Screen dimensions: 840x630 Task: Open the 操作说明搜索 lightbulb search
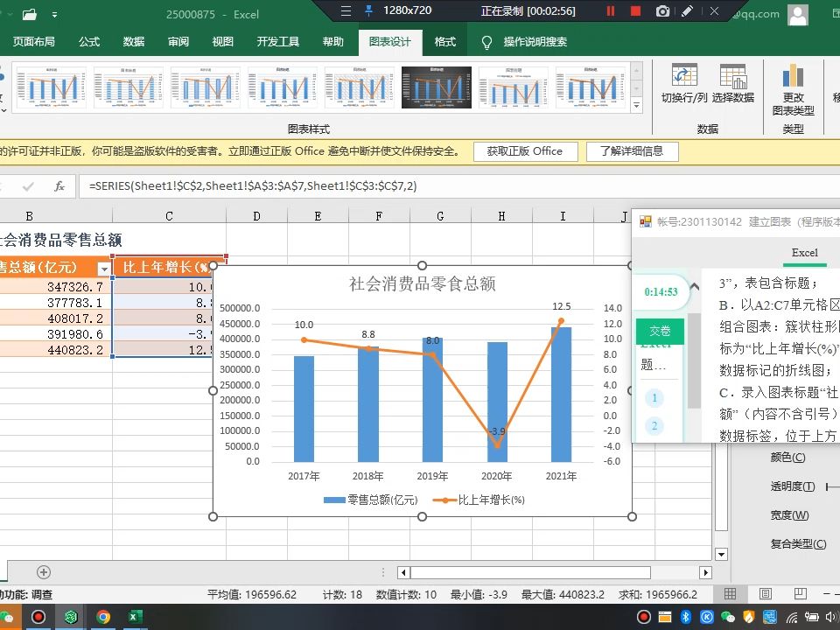486,40
